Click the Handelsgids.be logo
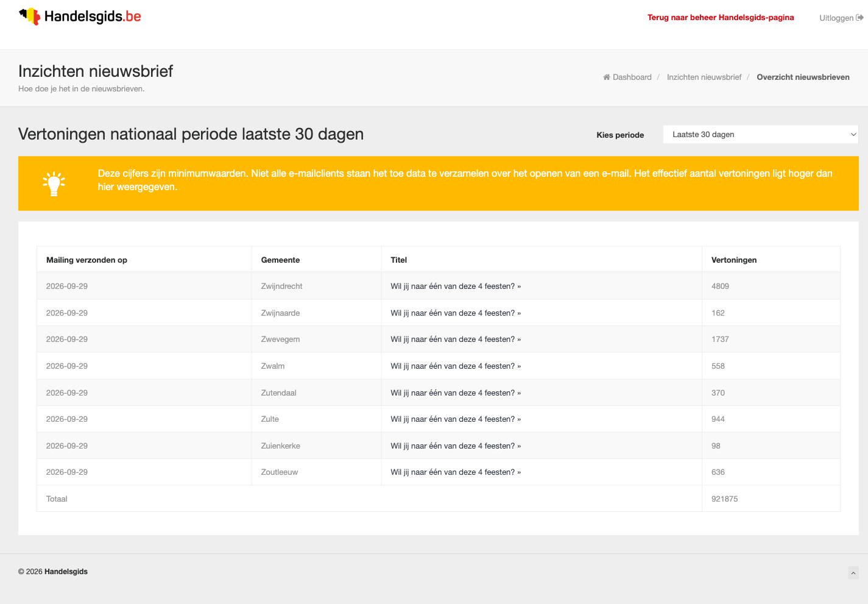Viewport: 868px width, 604px height. click(x=80, y=16)
